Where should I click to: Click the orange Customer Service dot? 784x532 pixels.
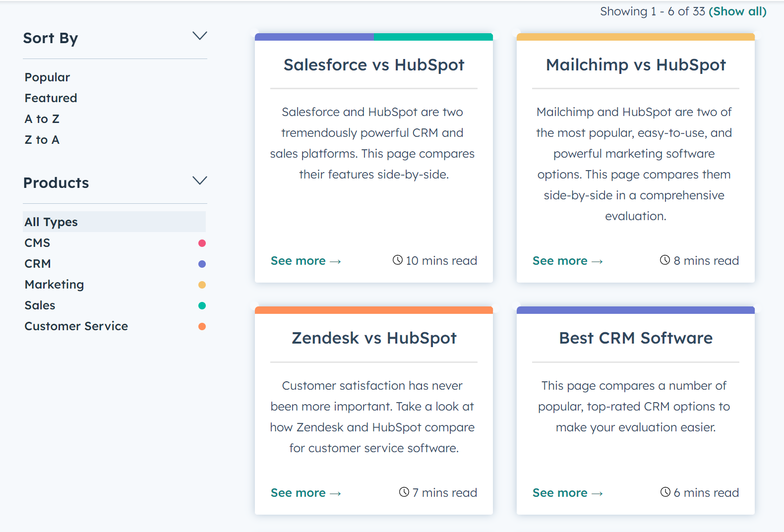[202, 326]
